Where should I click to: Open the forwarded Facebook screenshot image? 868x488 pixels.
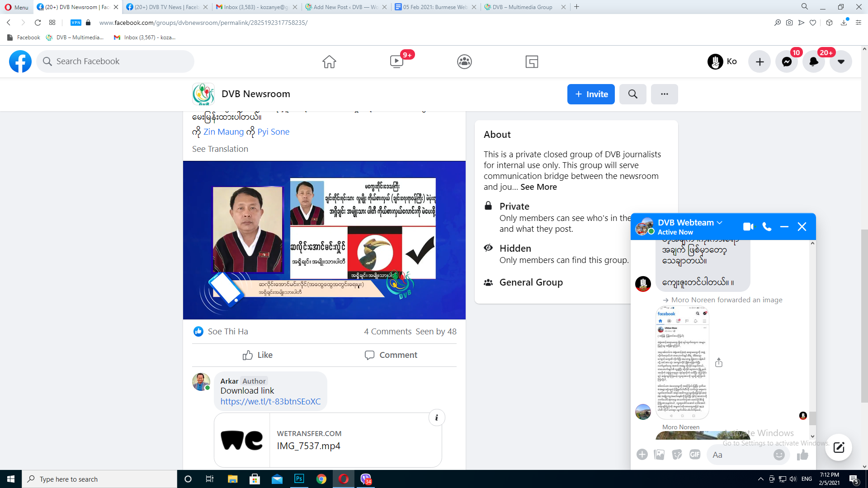point(682,362)
